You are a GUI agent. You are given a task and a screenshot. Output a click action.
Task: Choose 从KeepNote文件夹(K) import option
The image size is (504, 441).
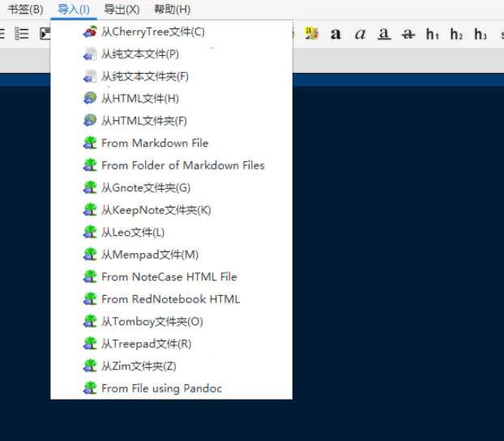pos(171,210)
